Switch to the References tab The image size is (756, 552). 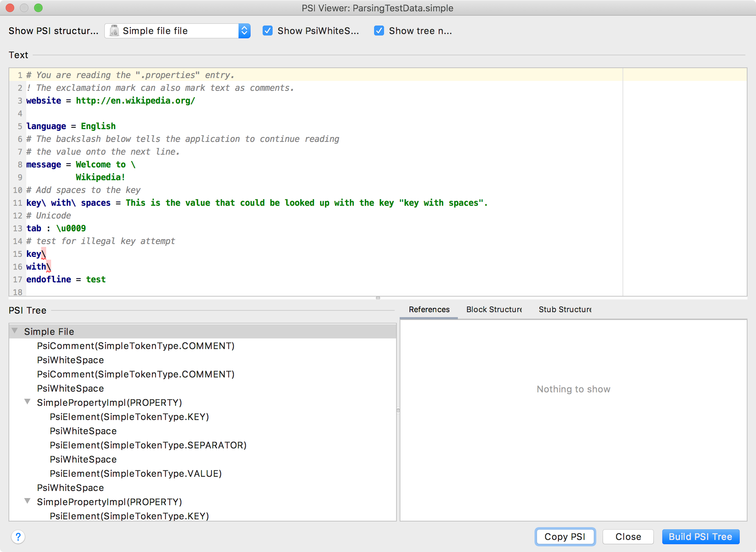point(429,309)
